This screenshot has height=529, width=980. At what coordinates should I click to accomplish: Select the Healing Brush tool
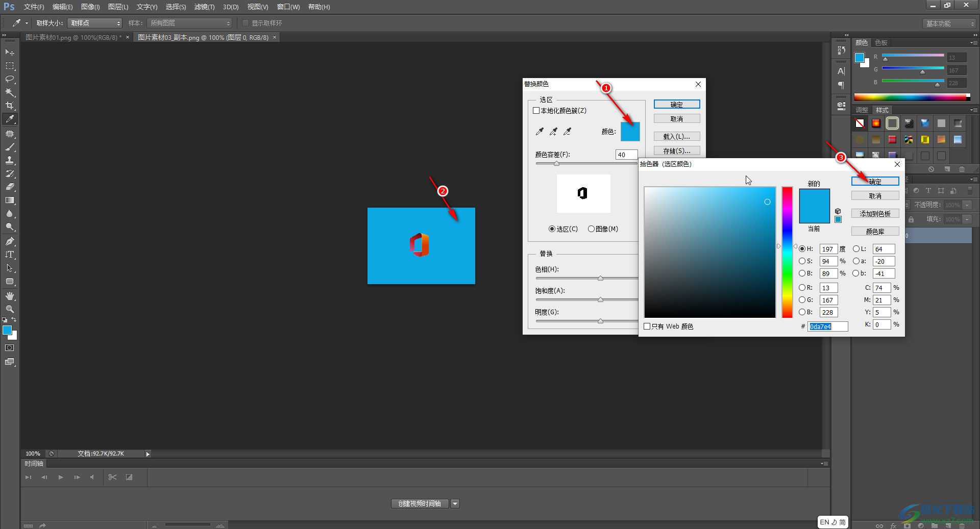10,134
